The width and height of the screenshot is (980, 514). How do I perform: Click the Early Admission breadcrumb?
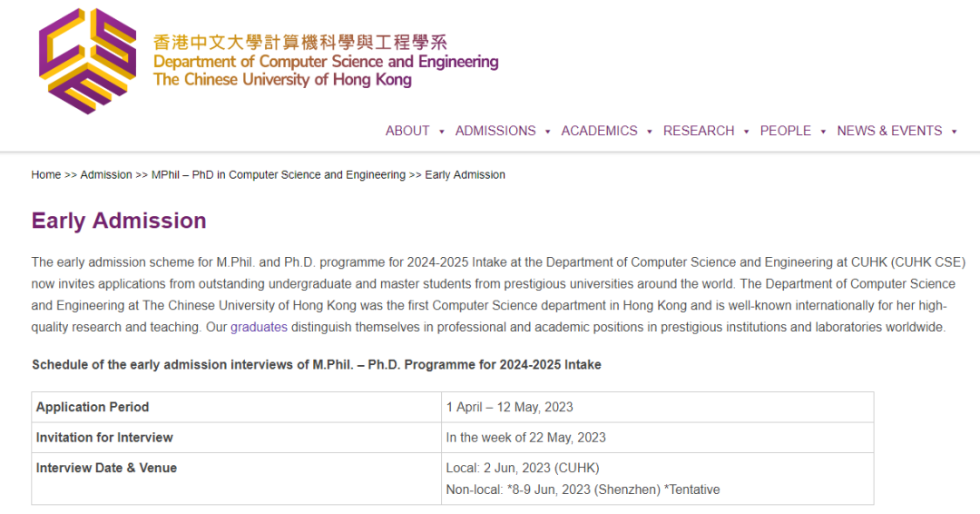point(465,175)
